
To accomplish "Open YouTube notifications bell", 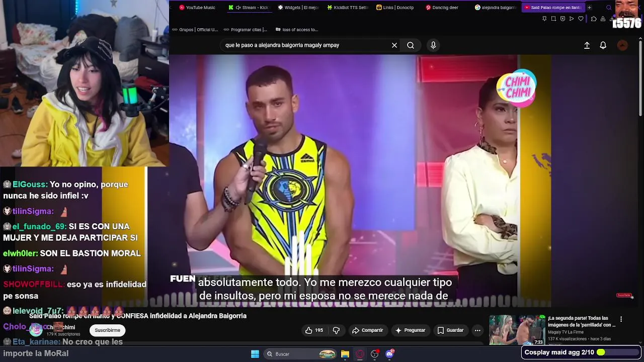I will point(603,45).
